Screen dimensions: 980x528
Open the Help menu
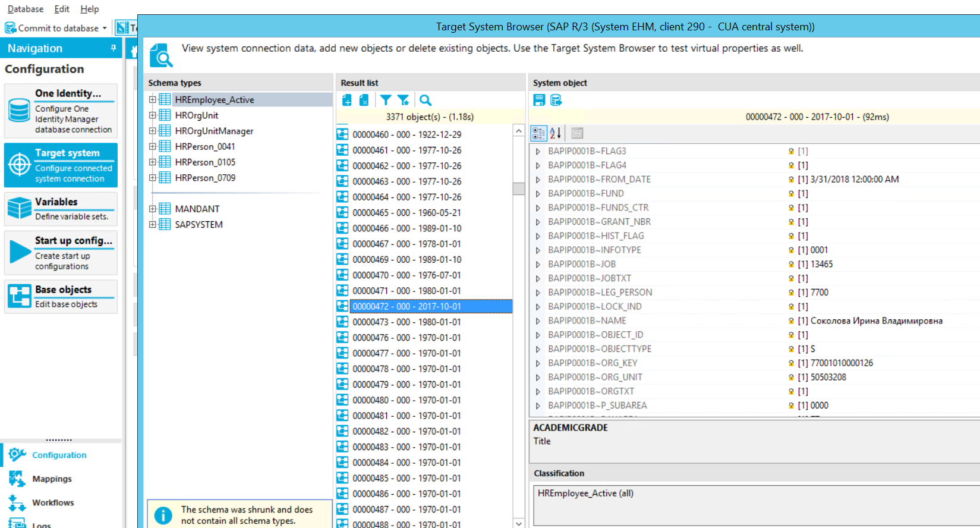click(90, 9)
